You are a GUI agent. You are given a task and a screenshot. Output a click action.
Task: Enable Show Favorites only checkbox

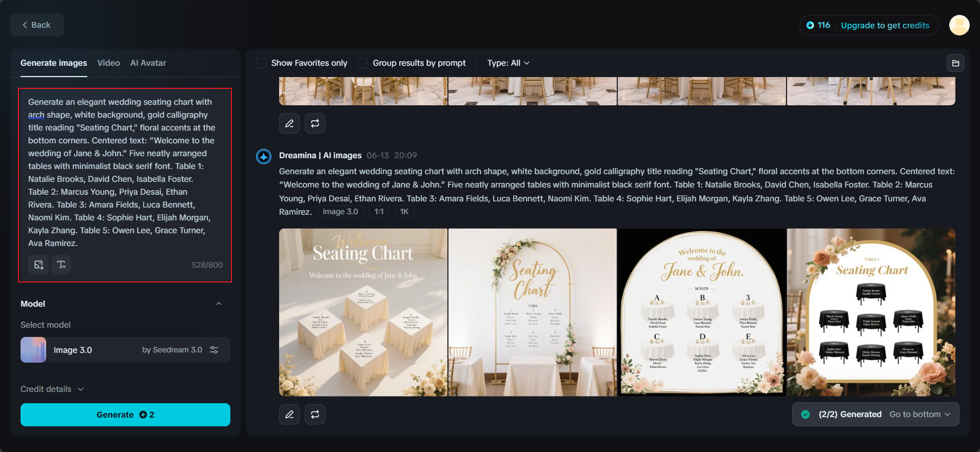[261, 63]
